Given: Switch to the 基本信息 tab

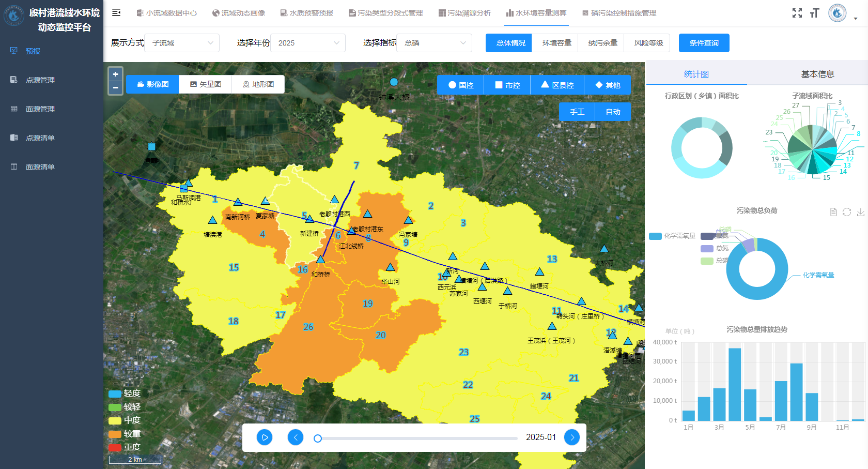Looking at the screenshot, I should click(817, 74).
